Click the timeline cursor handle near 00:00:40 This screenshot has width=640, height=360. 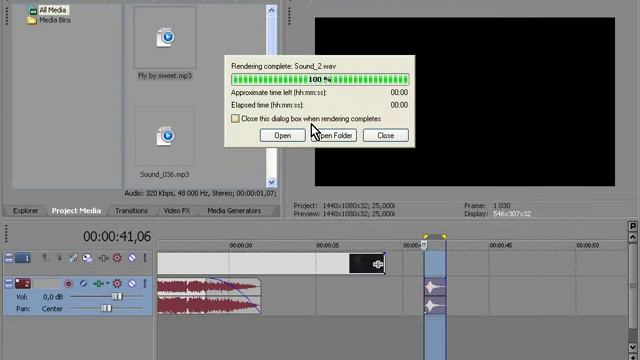(424, 245)
